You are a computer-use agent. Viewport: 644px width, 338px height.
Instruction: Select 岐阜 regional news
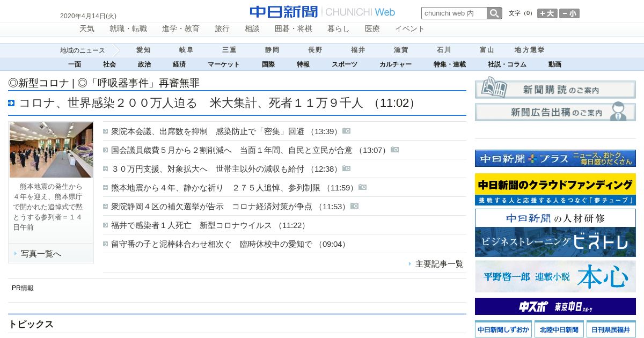[x=186, y=50]
